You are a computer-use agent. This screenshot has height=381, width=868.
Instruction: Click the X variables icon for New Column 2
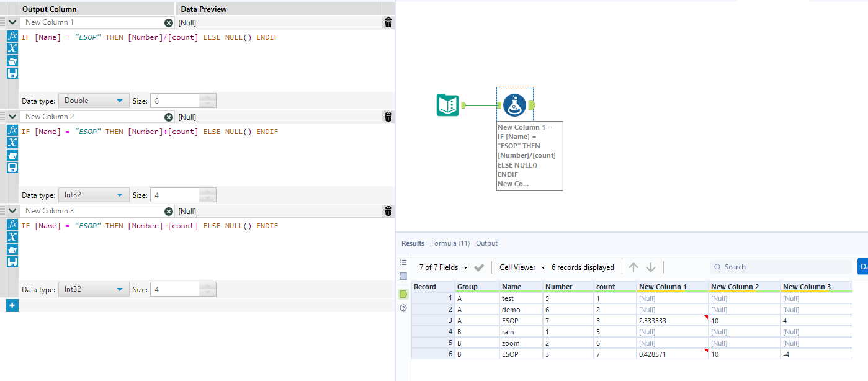(x=12, y=143)
